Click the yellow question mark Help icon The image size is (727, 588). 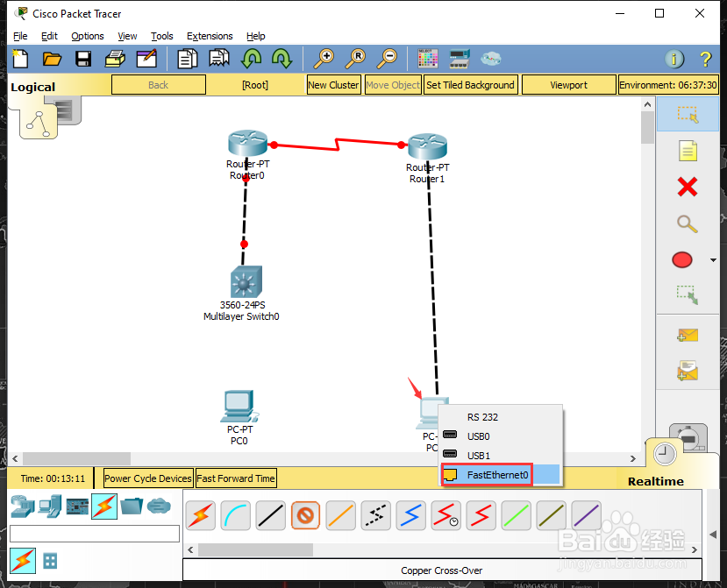705,59
